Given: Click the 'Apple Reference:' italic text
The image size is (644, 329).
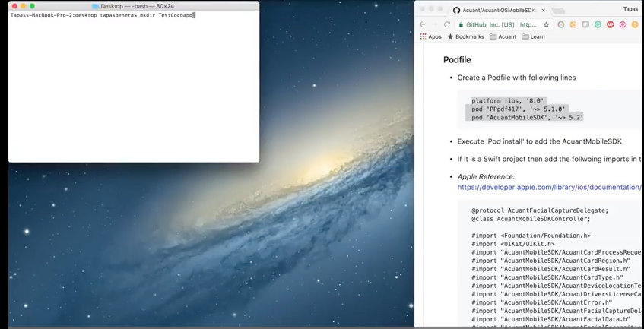Looking at the screenshot, I should (487, 177).
